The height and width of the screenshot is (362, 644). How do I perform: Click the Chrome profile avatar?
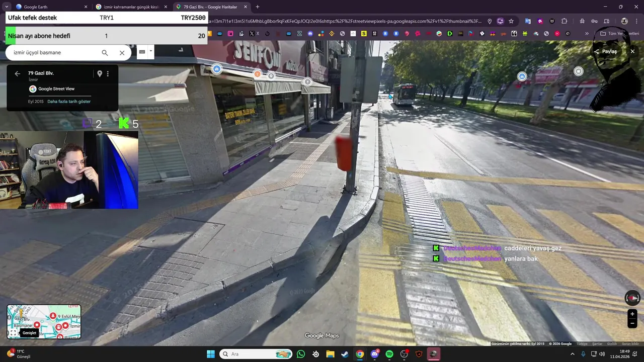(624, 21)
